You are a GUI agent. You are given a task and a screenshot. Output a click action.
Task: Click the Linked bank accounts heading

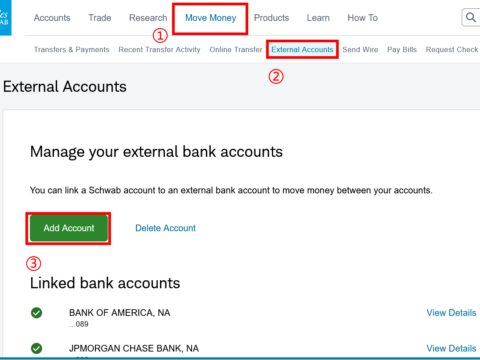pos(105,283)
